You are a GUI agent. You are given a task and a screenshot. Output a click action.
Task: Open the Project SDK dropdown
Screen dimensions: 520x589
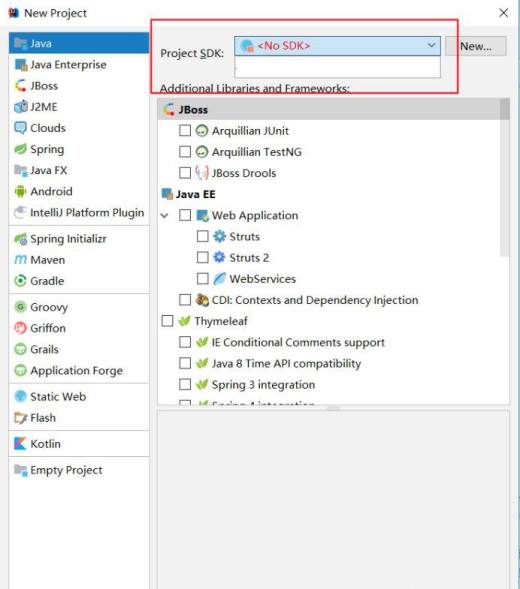(x=337, y=46)
